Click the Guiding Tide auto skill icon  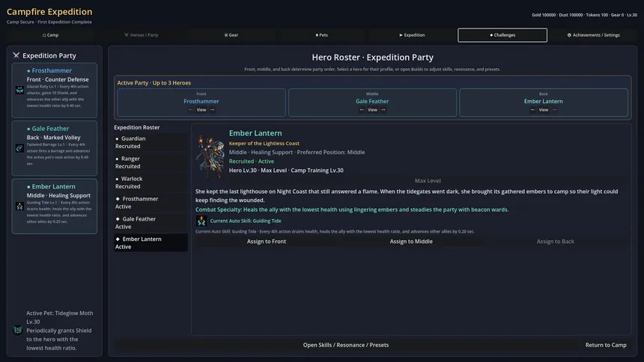[201, 221]
